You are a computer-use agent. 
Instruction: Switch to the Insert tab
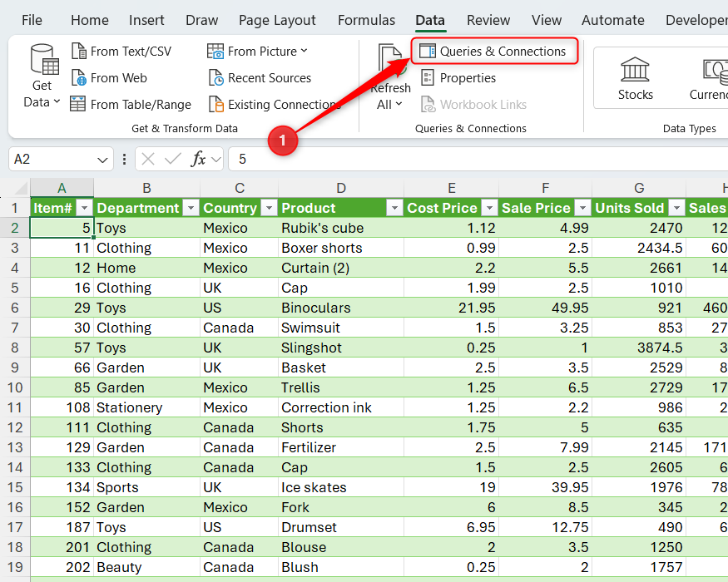[x=146, y=20]
